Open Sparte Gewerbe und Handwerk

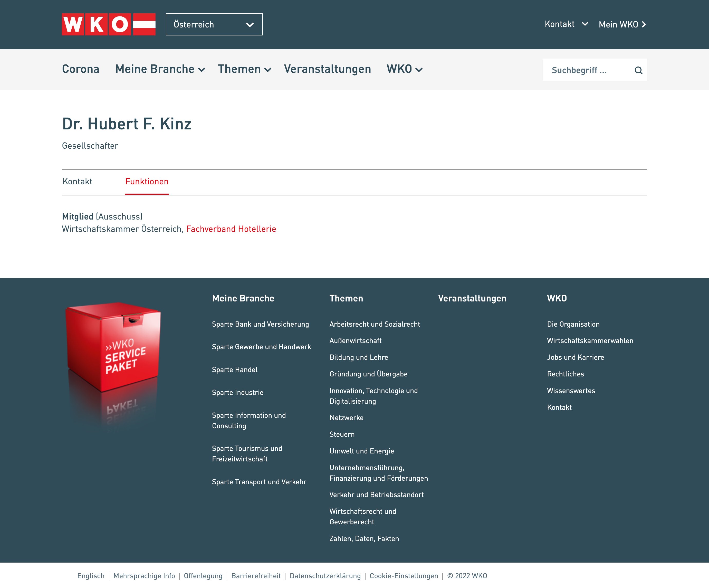tap(261, 347)
